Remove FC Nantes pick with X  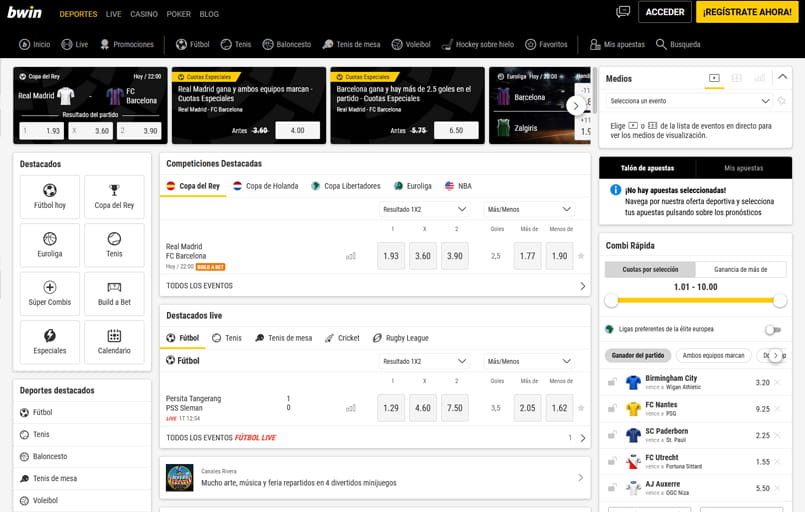coord(777,409)
